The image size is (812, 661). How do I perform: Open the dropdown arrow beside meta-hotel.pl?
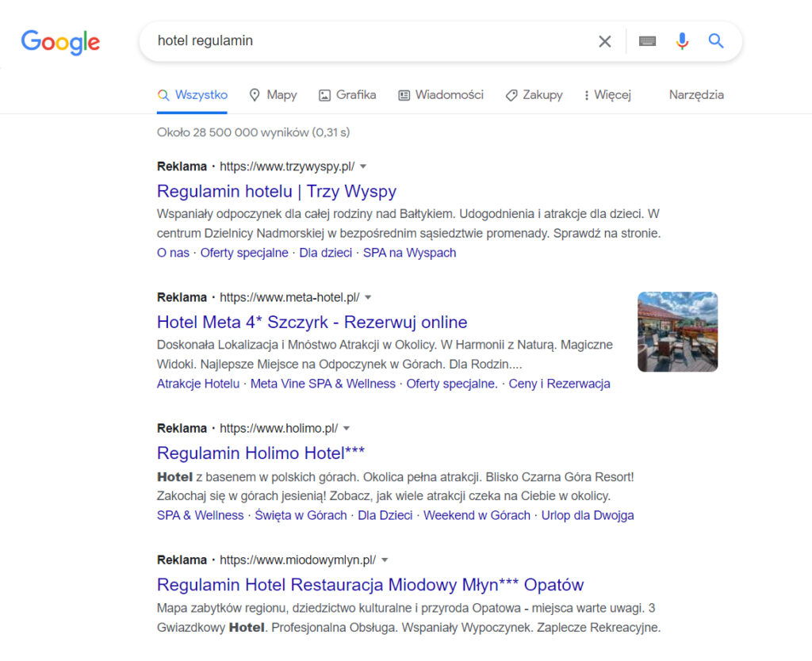click(368, 297)
